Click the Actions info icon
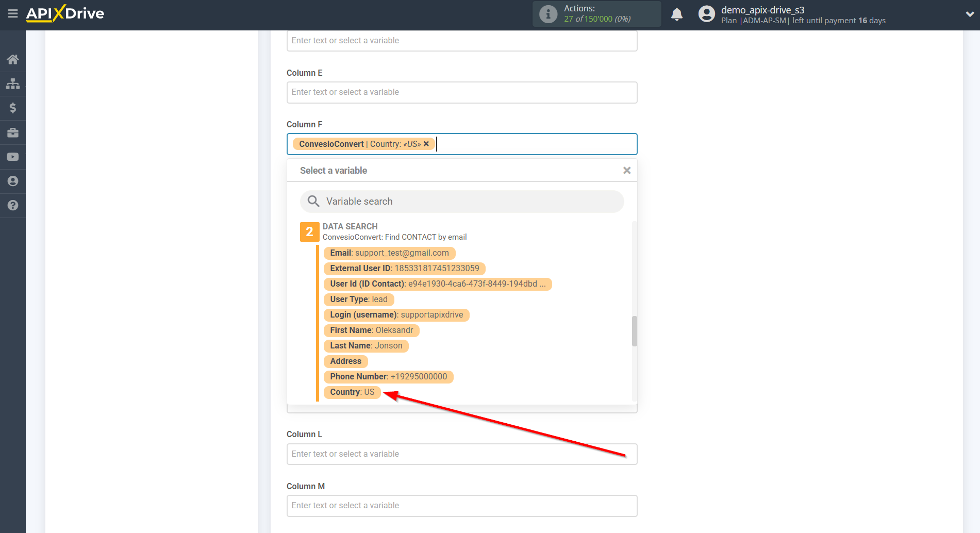 point(548,14)
